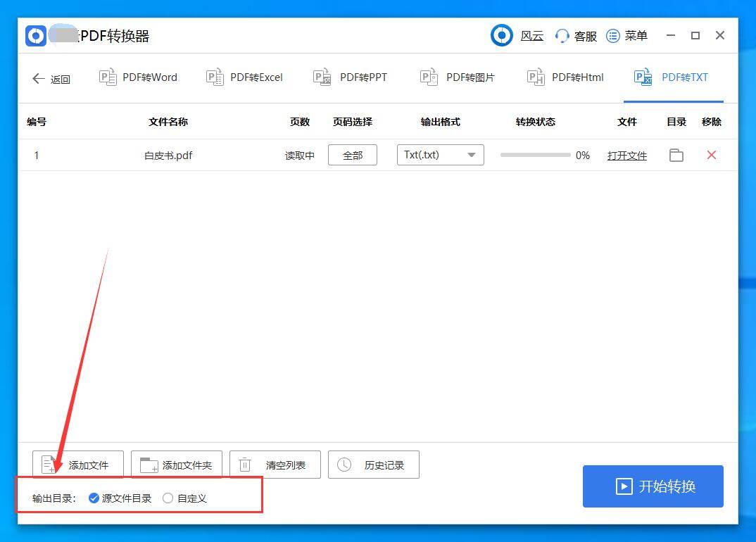Open 客服 customer service

(576, 36)
